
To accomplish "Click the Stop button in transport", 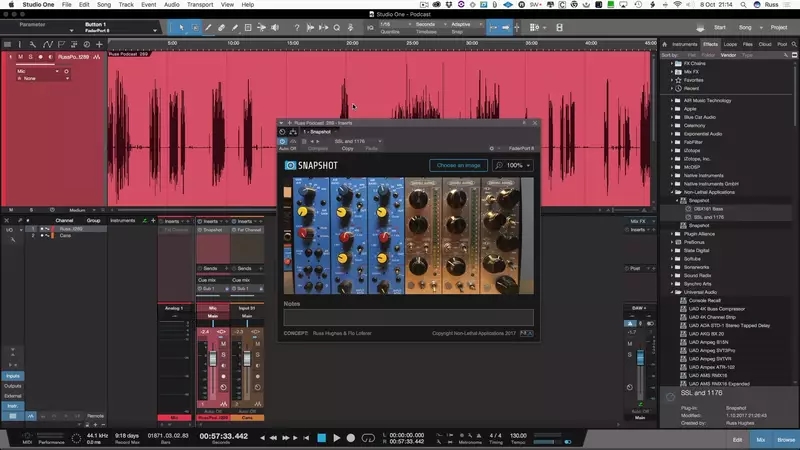I will click(x=321, y=438).
